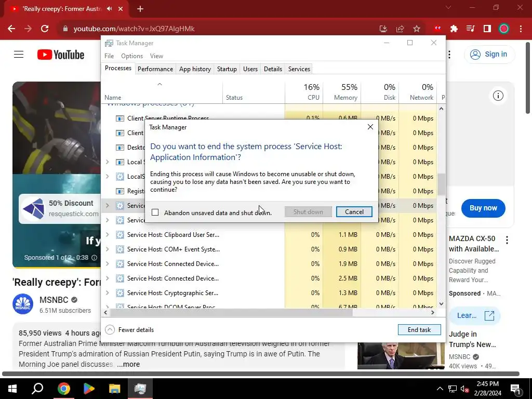Sort processes by Status column
Viewport: 532px width, 399px height.
click(x=254, y=92)
